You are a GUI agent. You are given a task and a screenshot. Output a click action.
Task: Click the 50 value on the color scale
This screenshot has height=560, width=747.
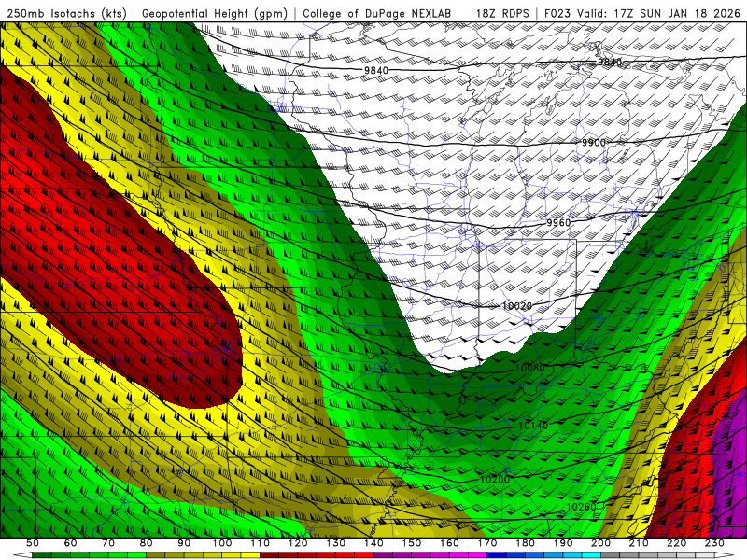32,543
